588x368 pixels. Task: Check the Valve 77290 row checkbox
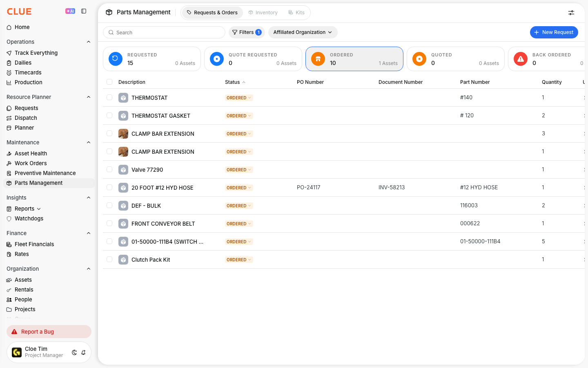point(109,169)
